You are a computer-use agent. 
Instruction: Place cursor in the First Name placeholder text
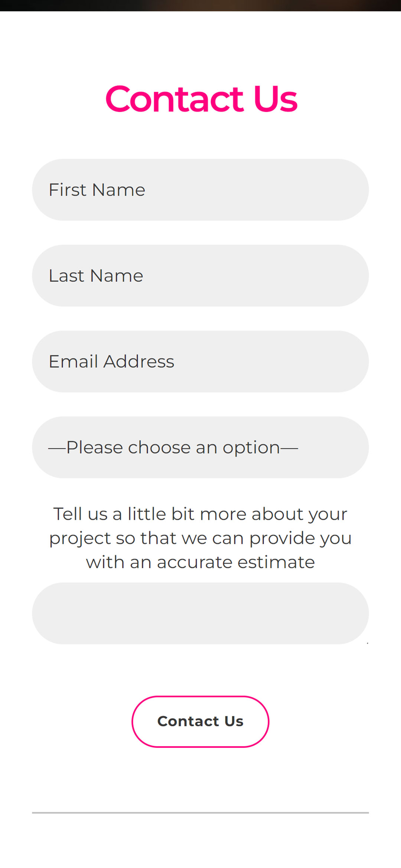coord(97,190)
